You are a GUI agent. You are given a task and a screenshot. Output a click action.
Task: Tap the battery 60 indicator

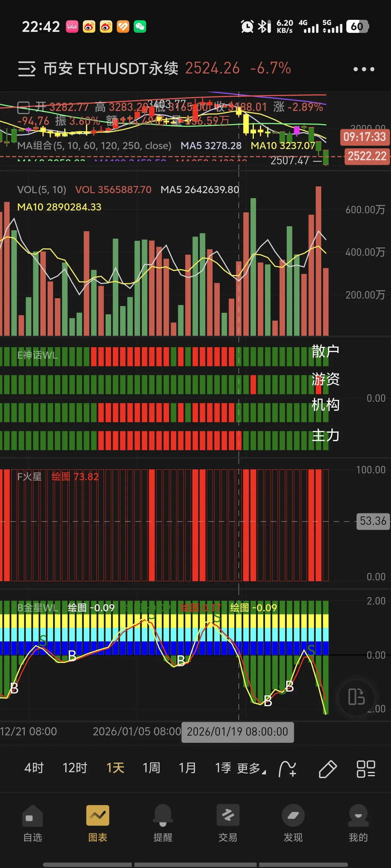point(357,26)
